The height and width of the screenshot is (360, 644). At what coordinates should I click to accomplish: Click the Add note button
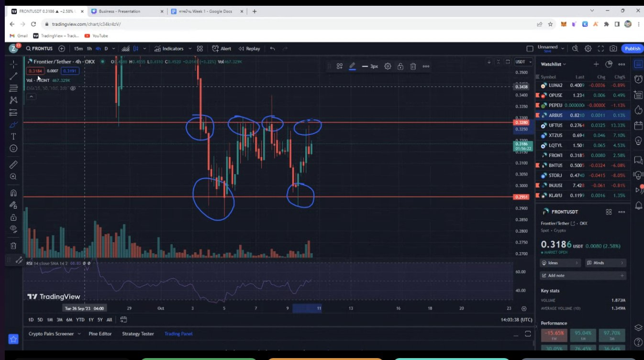(583, 275)
